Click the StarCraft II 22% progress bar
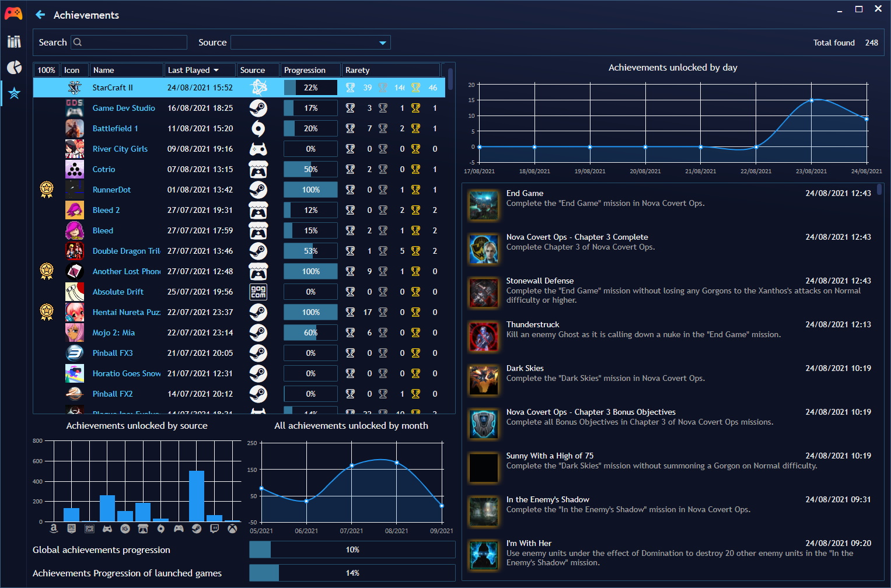The image size is (891, 588). pyautogui.click(x=310, y=87)
